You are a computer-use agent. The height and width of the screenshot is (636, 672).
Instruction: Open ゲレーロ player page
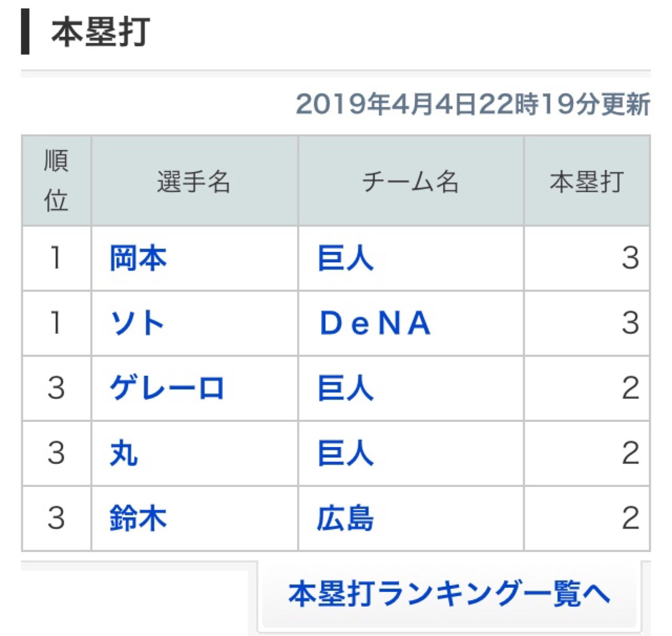[167, 388]
